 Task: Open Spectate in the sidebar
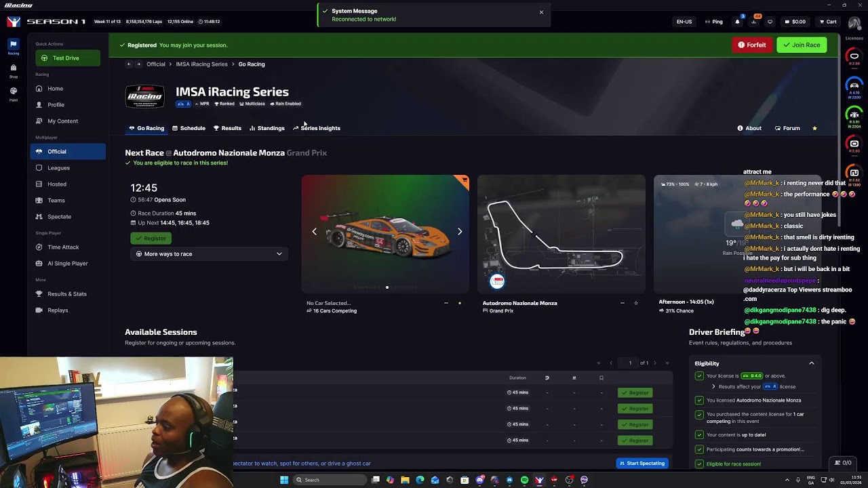59,217
